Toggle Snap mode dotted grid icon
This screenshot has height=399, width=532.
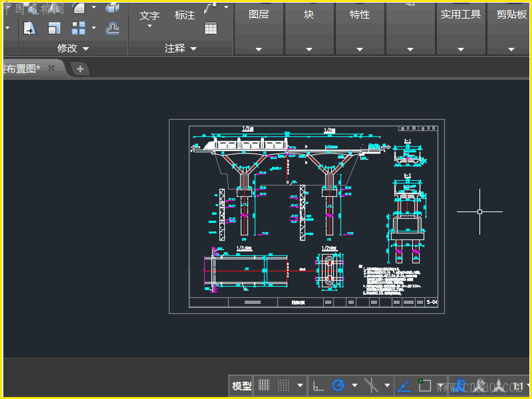click(284, 385)
